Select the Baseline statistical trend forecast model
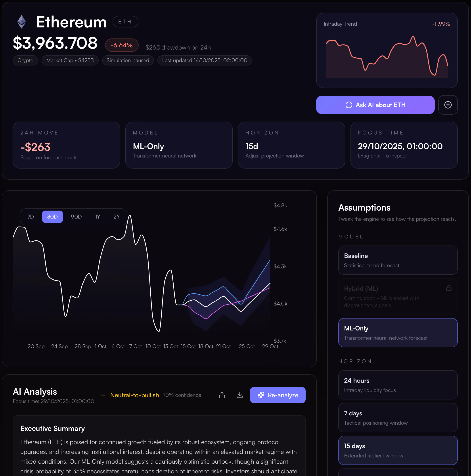 [x=398, y=260]
